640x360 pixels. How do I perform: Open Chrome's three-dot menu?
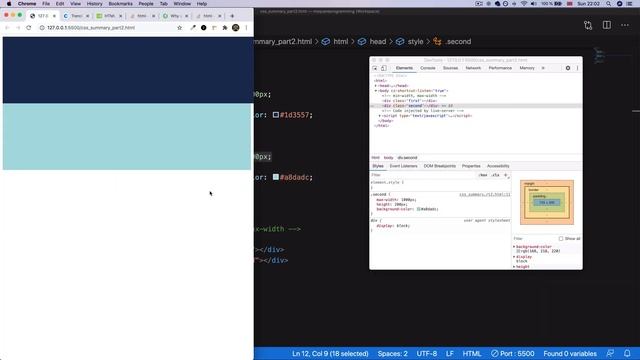click(246, 28)
